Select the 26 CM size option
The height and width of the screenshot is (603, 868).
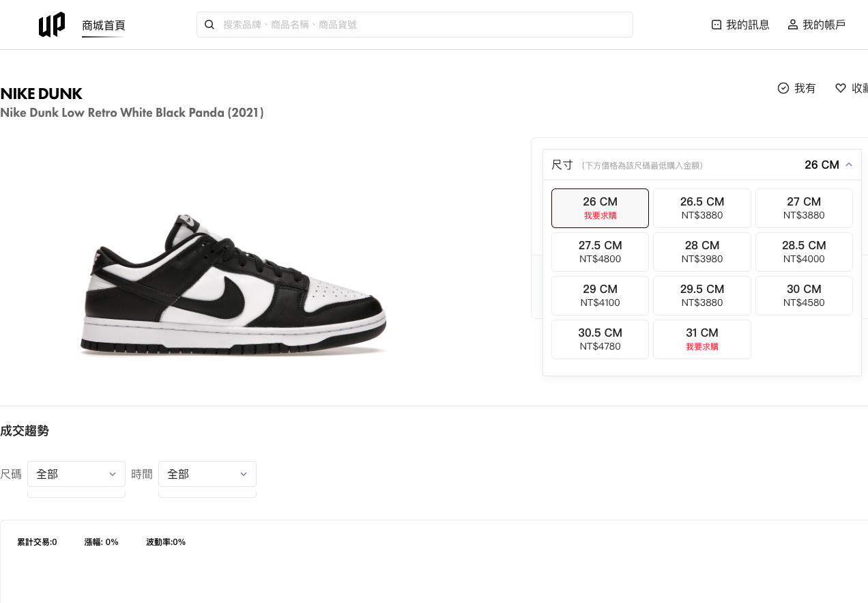600,208
